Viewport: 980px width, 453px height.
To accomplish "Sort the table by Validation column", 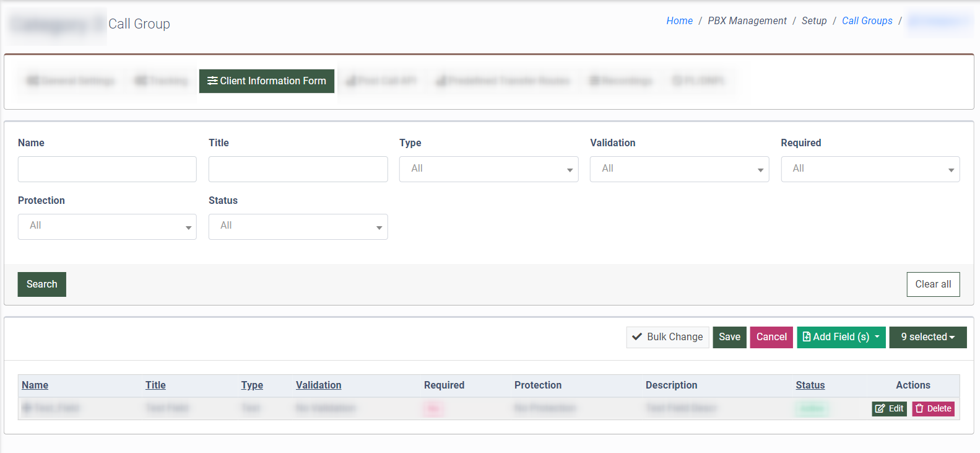I will pos(318,385).
